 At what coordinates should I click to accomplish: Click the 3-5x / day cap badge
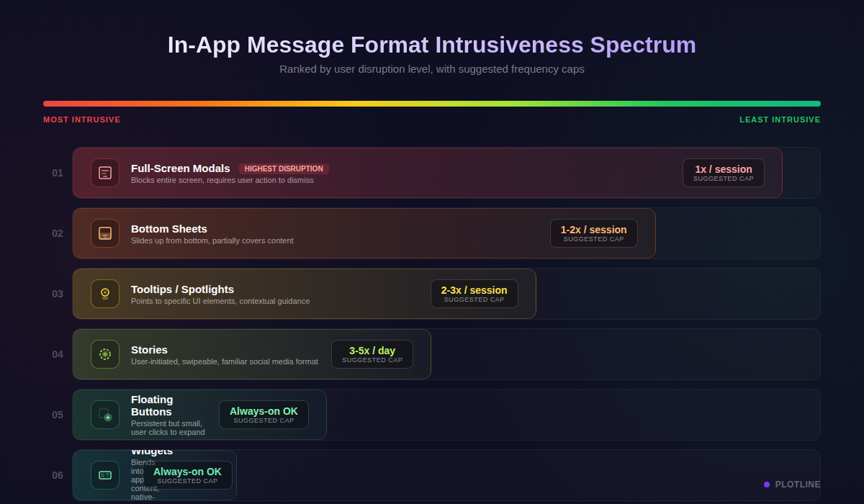(372, 354)
